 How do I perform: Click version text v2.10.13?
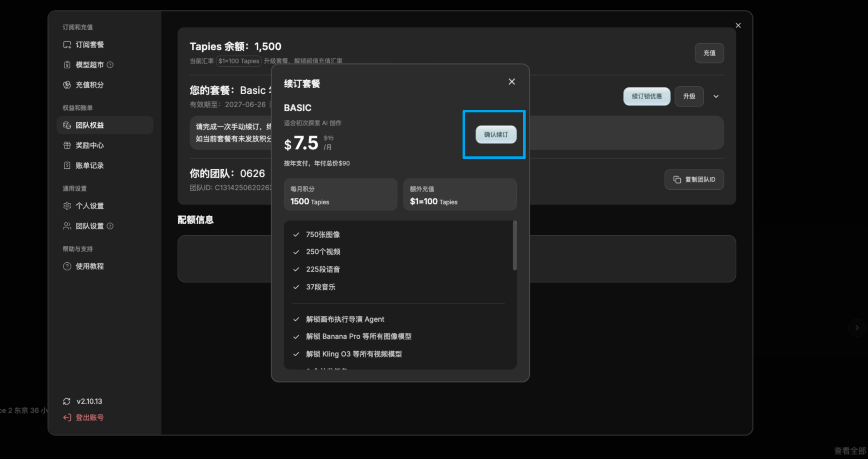tap(89, 401)
